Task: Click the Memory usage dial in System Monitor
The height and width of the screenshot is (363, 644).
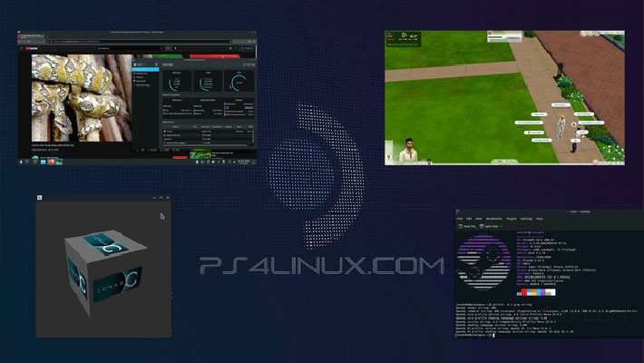Action: click(177, 83)
